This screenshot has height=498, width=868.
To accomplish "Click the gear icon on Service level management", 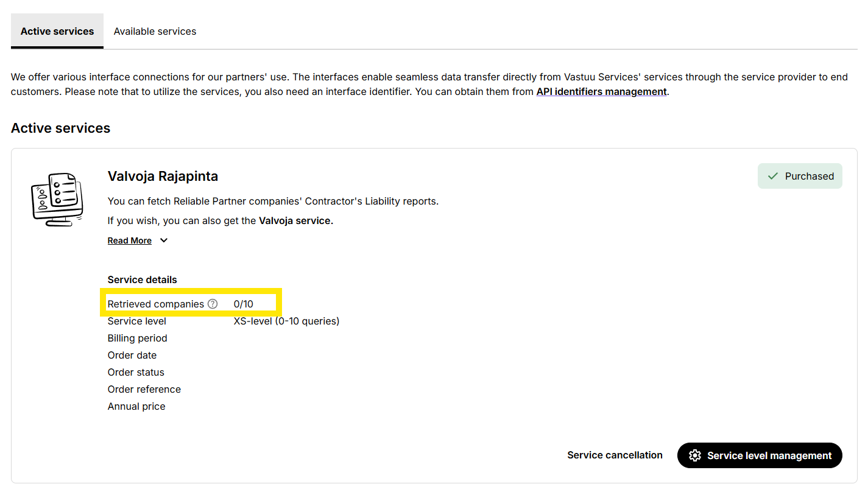I will pos(694,455).
